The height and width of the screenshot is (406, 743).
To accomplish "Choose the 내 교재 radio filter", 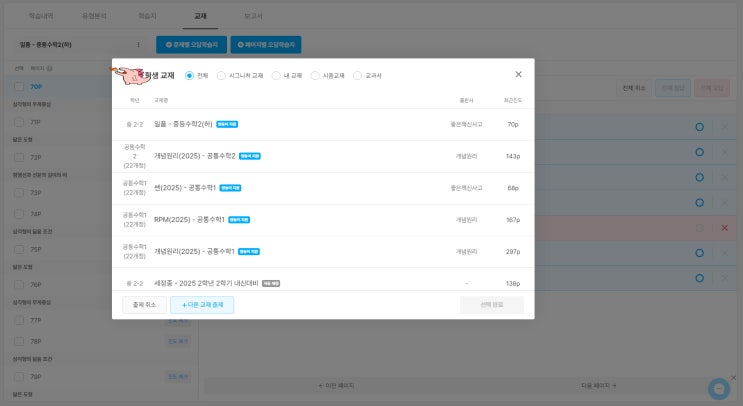I will (276, 75).
